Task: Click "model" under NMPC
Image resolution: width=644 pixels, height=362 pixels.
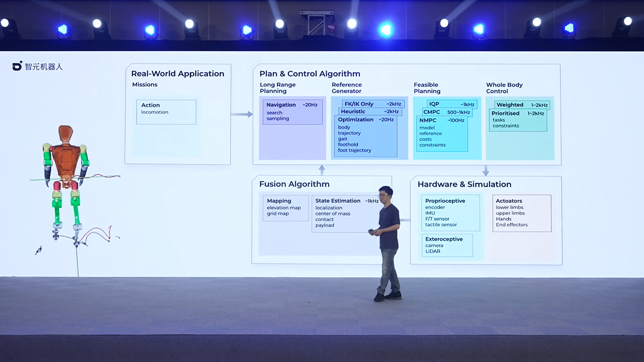Action: pyautogui.click(x=427, y=128)
